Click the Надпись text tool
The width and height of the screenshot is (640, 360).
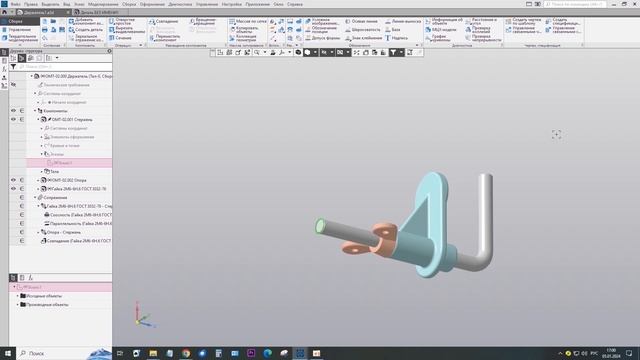coord(396,38)
